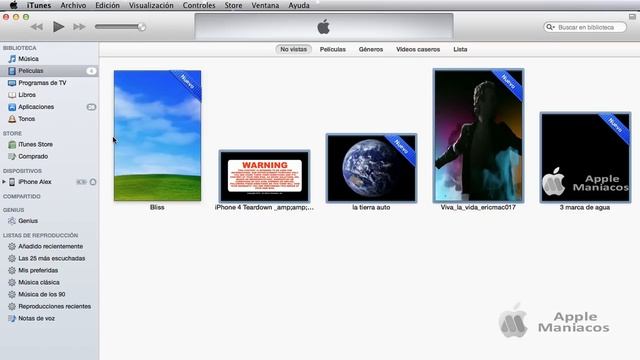Click the COMPARTIDO section header
640x360 pixels.
tap(22, 196)
